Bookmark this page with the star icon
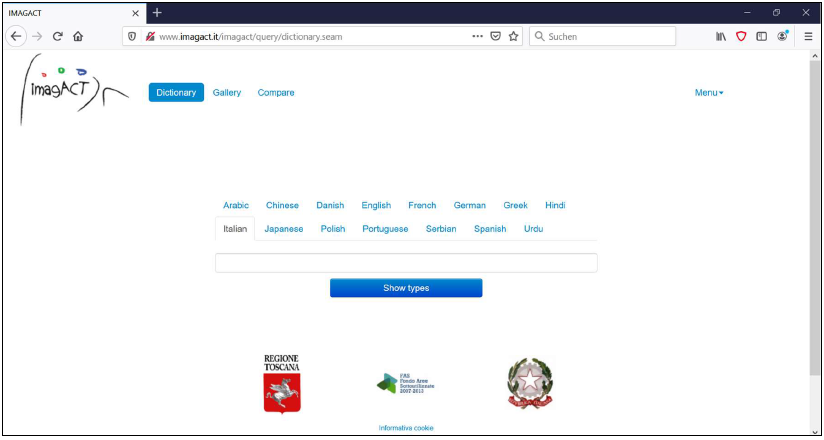Image resolution: width=824 pixels, height=440 pixels. pyautogui.click(x=514, y=36)
